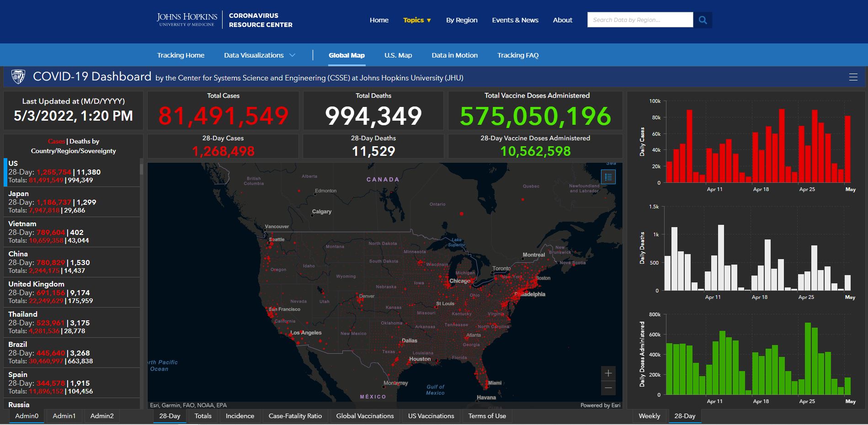The image size is (868, 425).
Task: Select the Admin0 tab
Action: pos(27,416)
